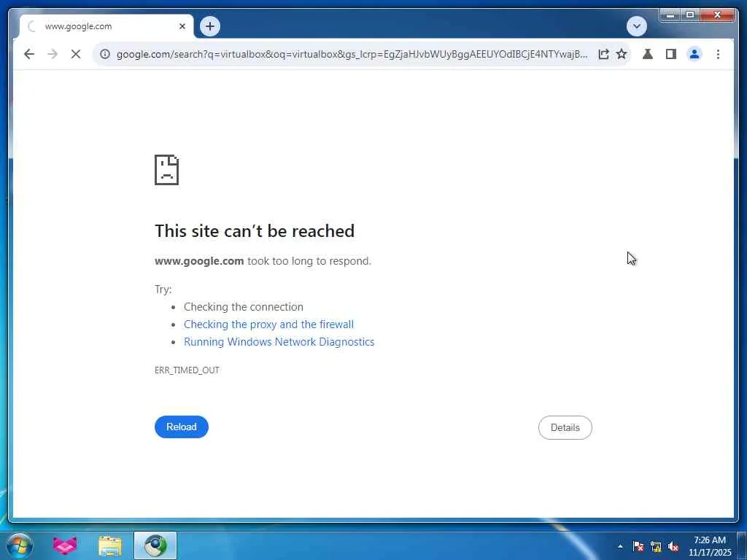Go back to the previous page
The height and width of the screenshot is (560, 747).
(29, 54)
